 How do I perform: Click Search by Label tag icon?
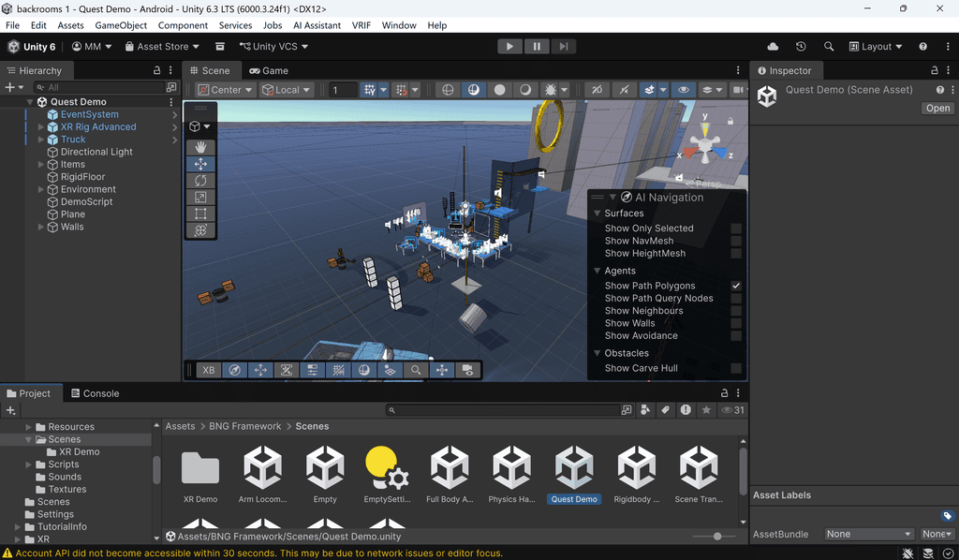(x=666, y=410)
